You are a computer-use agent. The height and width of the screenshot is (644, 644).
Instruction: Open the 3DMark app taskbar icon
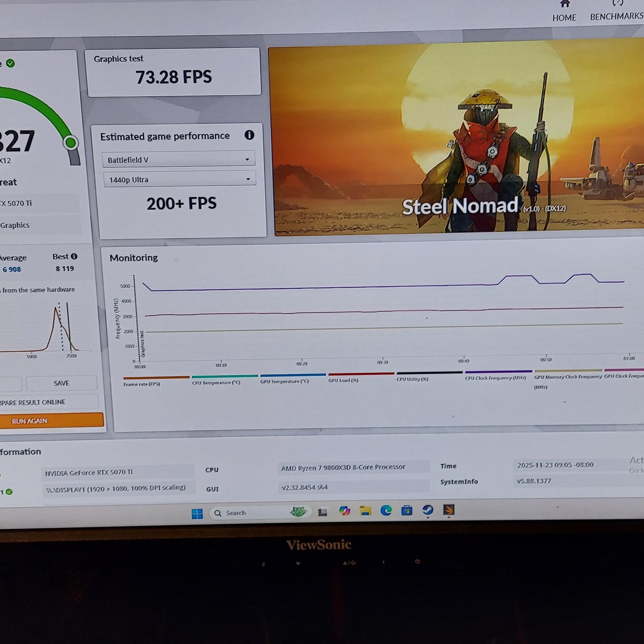coord(449,510)
